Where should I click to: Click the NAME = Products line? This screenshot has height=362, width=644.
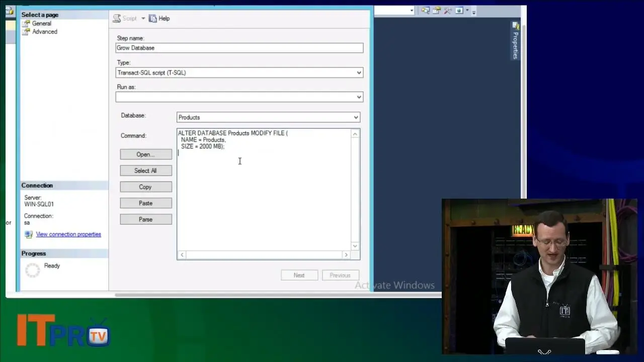click(x=203, y=140)
